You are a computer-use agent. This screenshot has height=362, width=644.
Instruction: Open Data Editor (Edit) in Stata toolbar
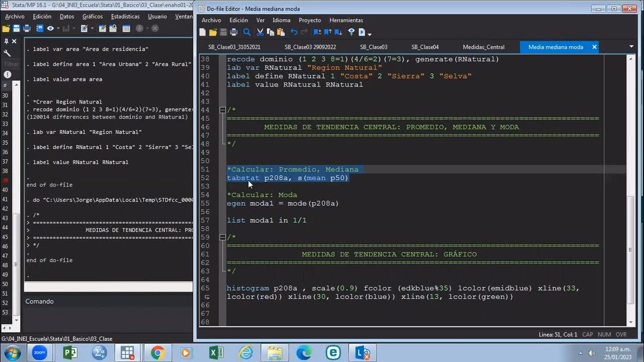(x=103, y=29)
